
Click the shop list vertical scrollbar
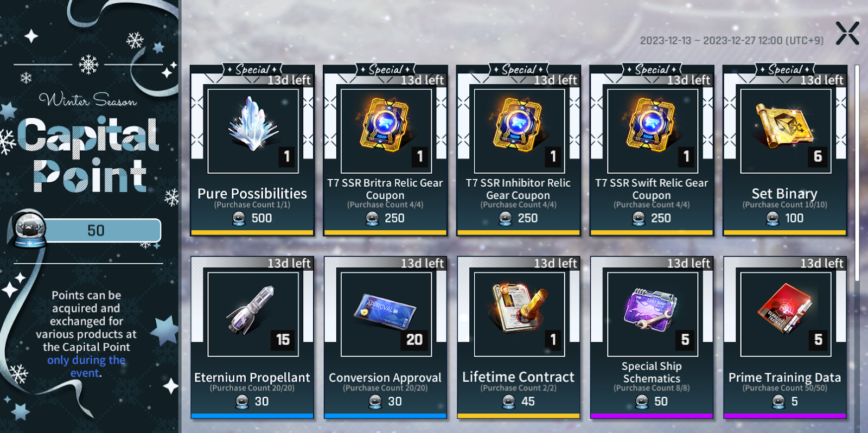pyautogui.click(x=857, y=174)
